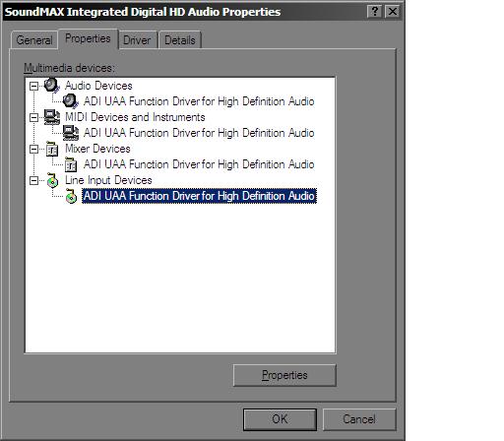
Task: Select the Properties tab
Action: click(88, 38)
